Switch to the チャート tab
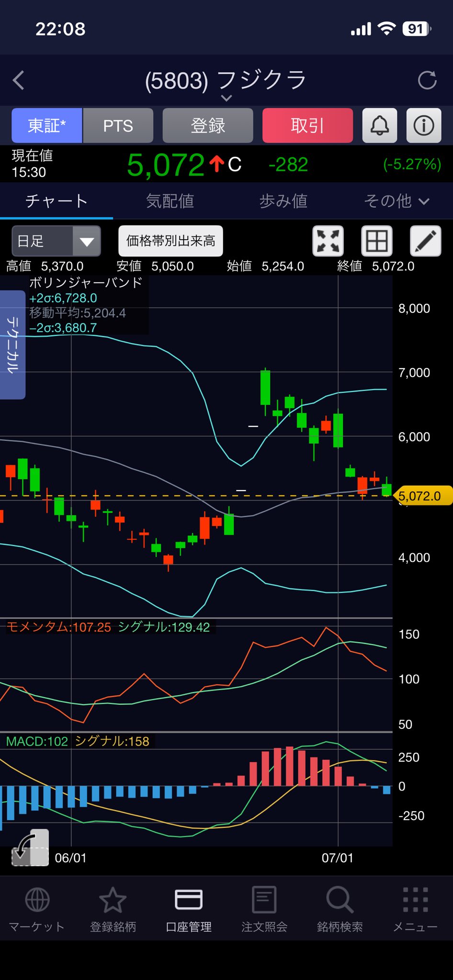 click(57, 201)
